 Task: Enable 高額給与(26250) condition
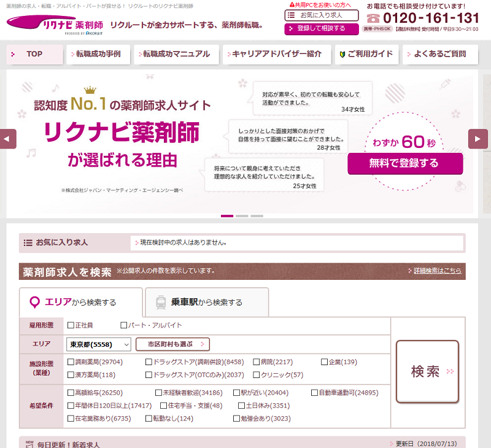point(71,393)
